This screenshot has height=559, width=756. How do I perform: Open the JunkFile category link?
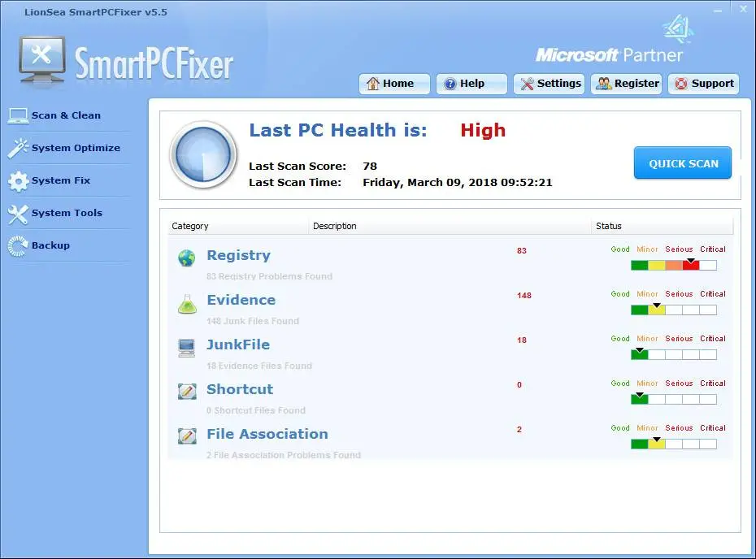(238, 344)
